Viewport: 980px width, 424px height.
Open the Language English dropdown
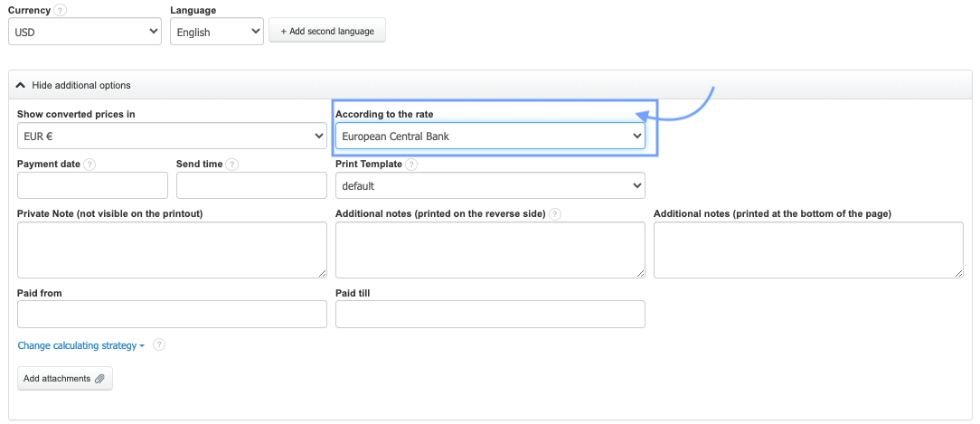pos(216,32)
